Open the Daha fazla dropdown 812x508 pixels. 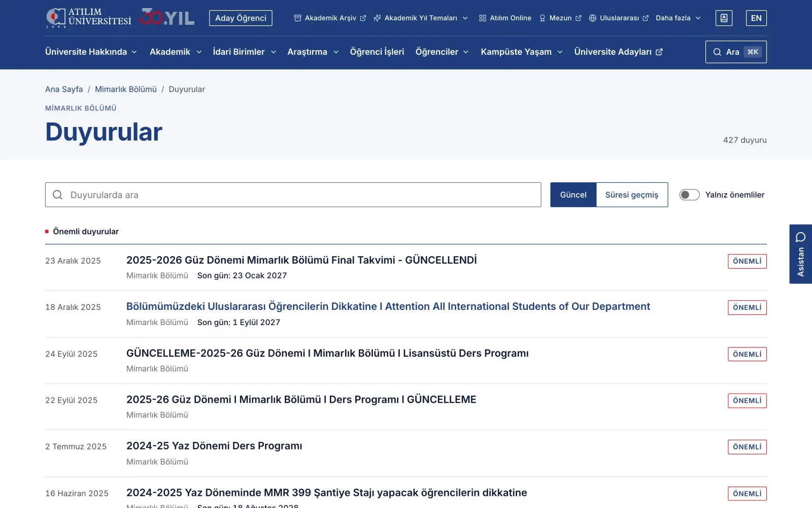pos(678,18)
